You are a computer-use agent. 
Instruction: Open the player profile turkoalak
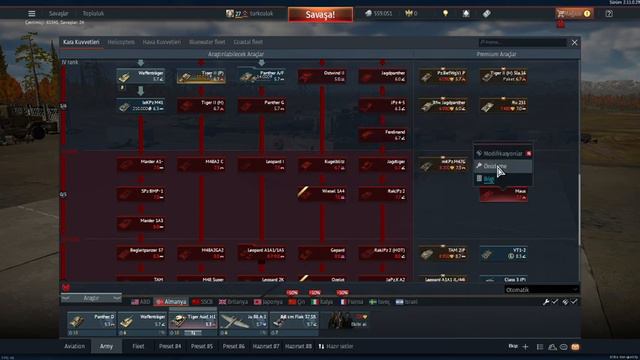point(249,13)
